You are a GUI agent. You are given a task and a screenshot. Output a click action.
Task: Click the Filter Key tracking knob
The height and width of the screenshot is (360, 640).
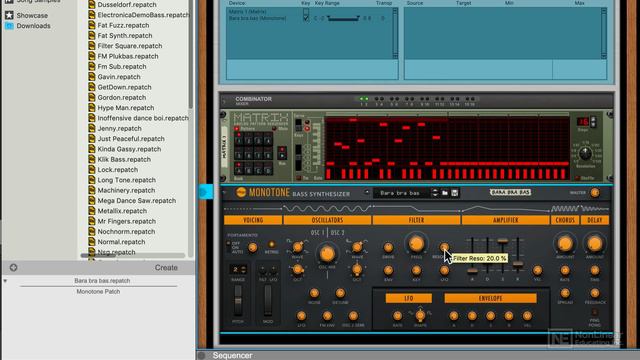point(416,270)
